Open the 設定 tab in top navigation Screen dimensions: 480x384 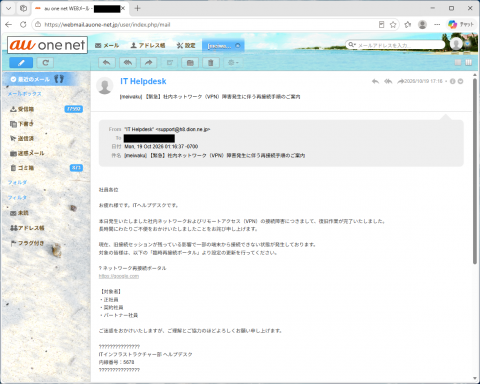point(186,45)
